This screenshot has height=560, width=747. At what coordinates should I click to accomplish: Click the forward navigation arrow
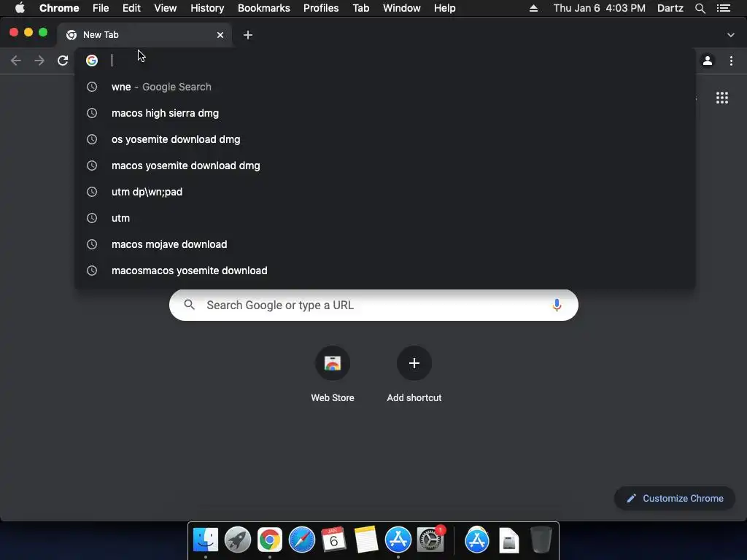coord(39,61)
